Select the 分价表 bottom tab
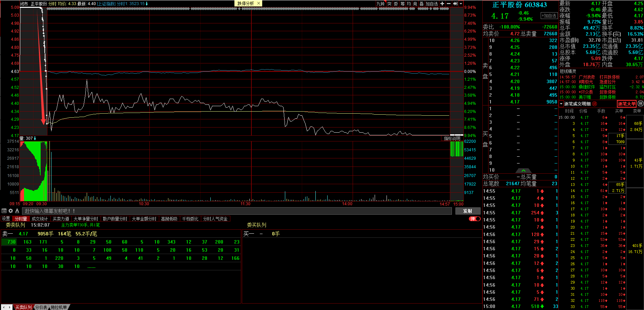This screenshot has height=310, width=644. [x=41, y=307]
